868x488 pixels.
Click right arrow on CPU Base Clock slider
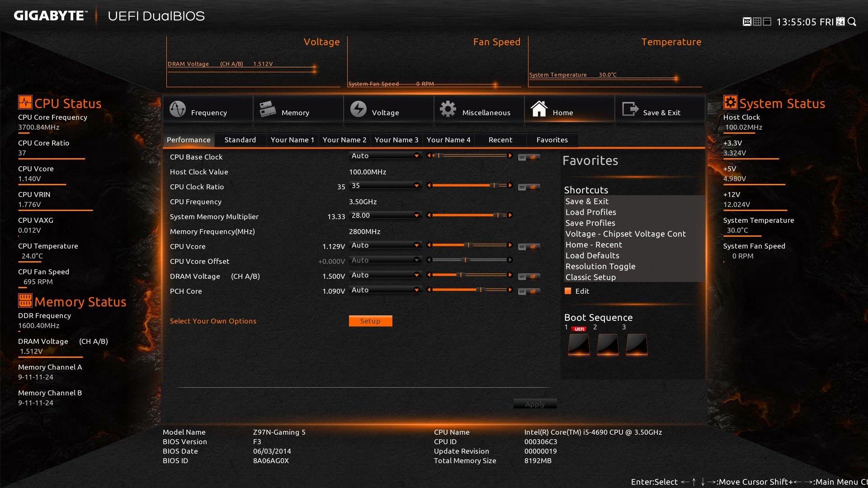[x=510, y=155]
